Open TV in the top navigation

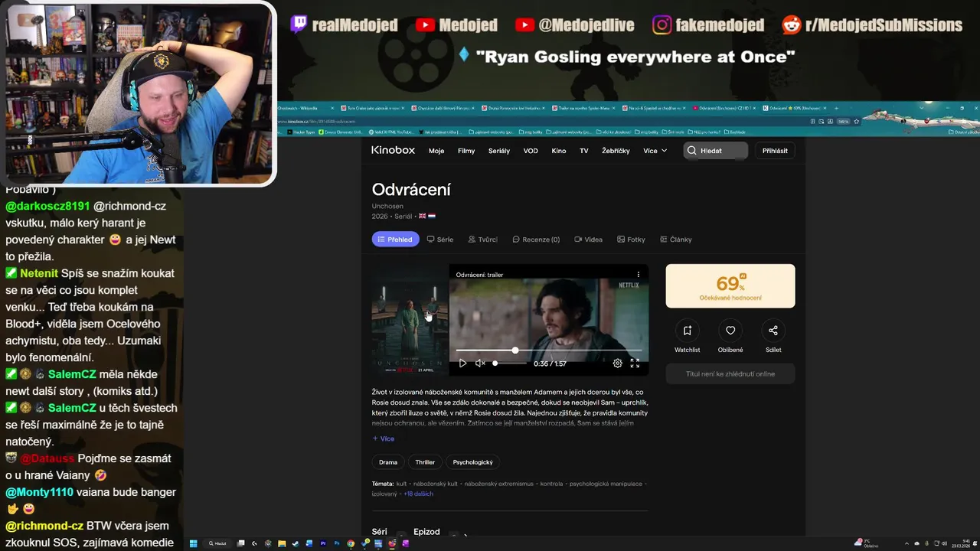[x=583, y=151]
